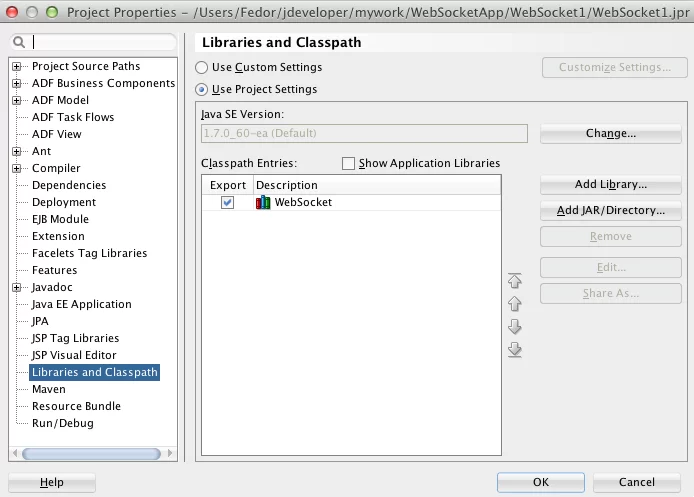Expand ADF Business Components node
694x497 pixels.
[x=16, y=83]
